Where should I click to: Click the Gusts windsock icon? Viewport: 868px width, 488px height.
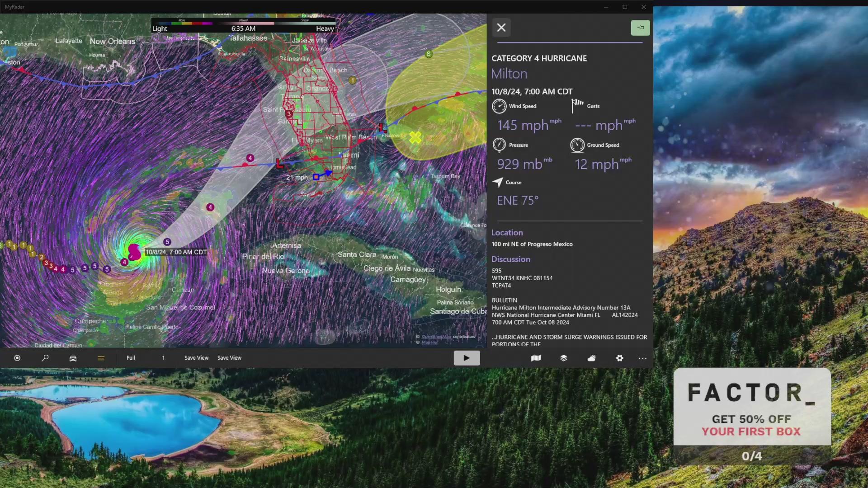pyautogui.click(x=577, y=106)
